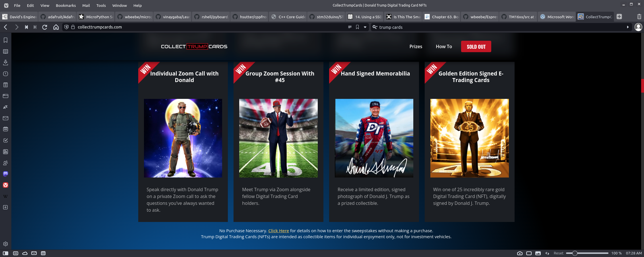This screenshot has height=257, width=644.
Task: Open a new tab
Action: click(x=619, y=17)
